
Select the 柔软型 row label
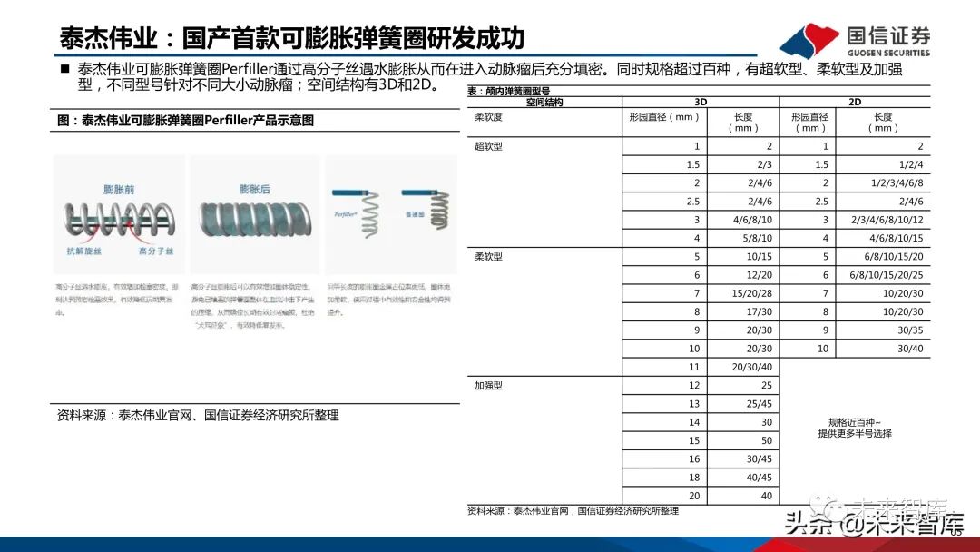[x=488, y=256]
